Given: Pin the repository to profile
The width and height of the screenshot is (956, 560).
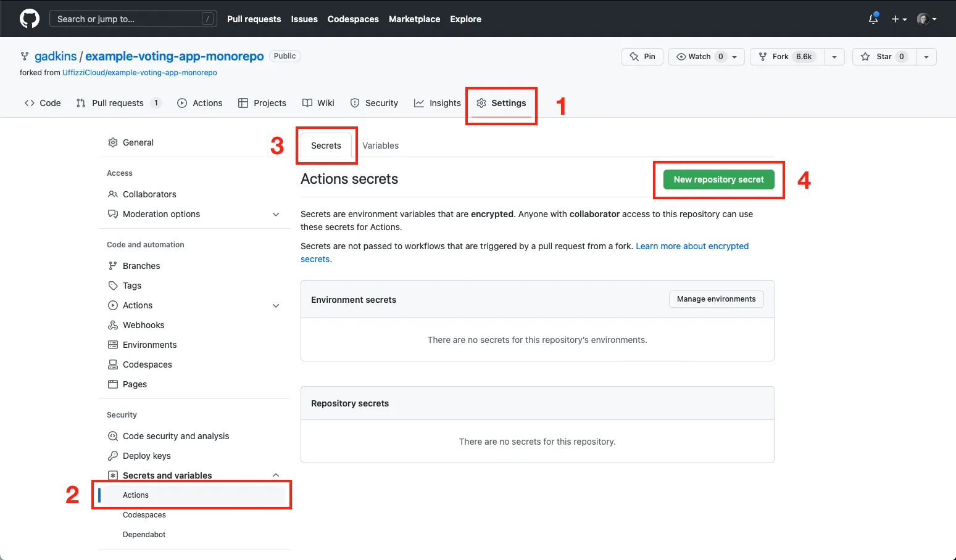Looking at the screenshot, I should click(x=642, y=57).
